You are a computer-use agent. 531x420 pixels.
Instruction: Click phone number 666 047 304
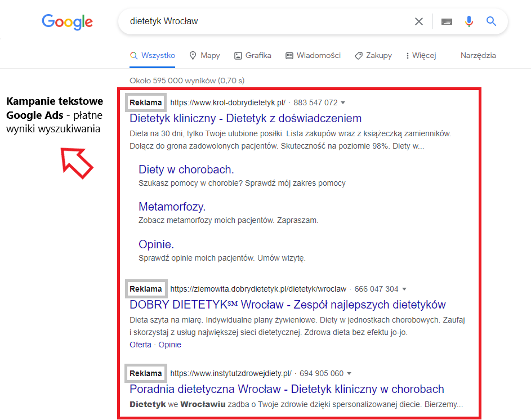pos(376,289)
